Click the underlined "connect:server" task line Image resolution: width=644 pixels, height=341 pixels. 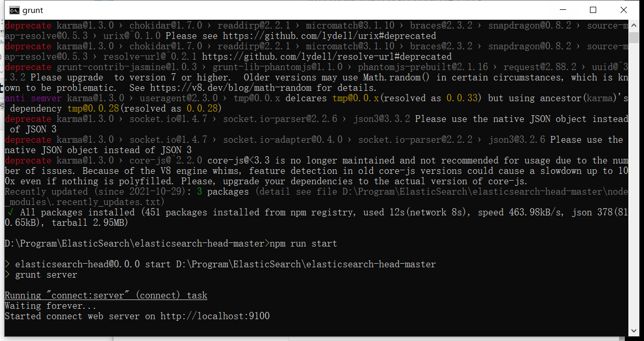(x=106, y=295)
